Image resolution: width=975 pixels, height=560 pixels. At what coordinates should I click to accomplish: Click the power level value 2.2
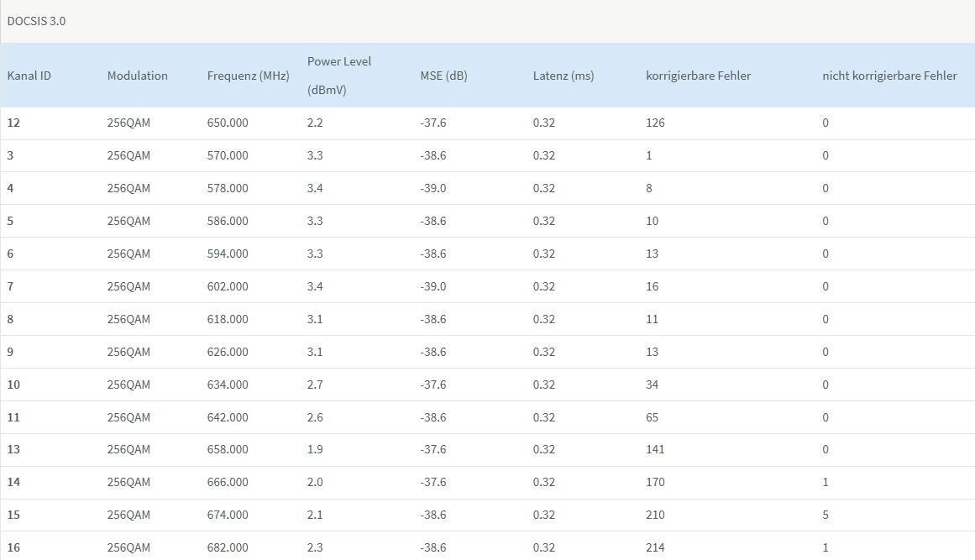pos(315,123)
